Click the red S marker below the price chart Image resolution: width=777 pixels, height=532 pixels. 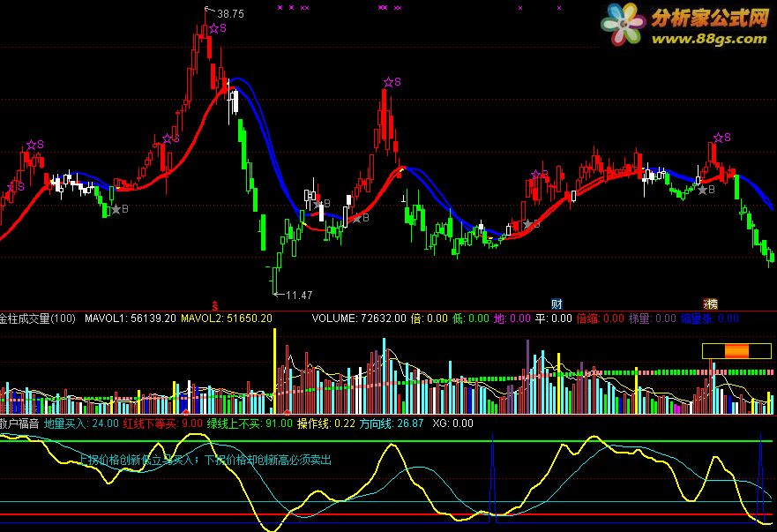coord(214,305)
